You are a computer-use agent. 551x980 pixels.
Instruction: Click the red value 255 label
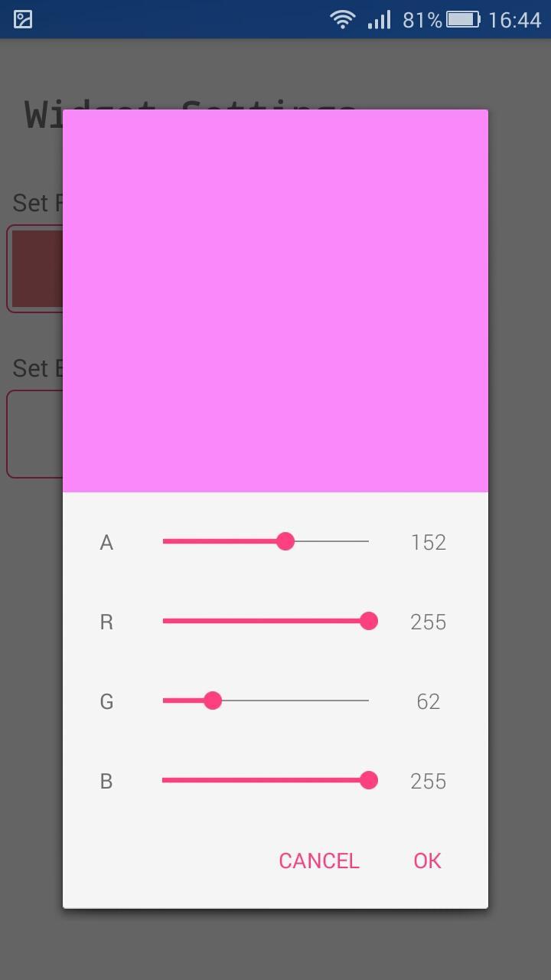click(429, 622)
